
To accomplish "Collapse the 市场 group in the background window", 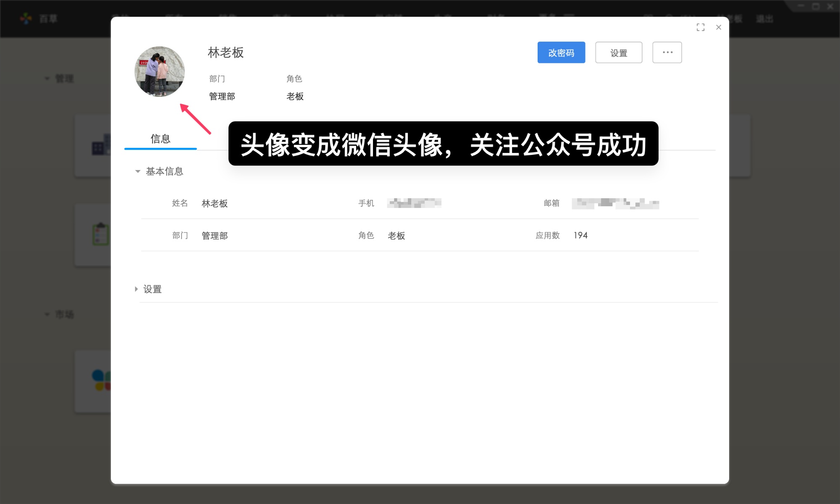I will point(47,314).
